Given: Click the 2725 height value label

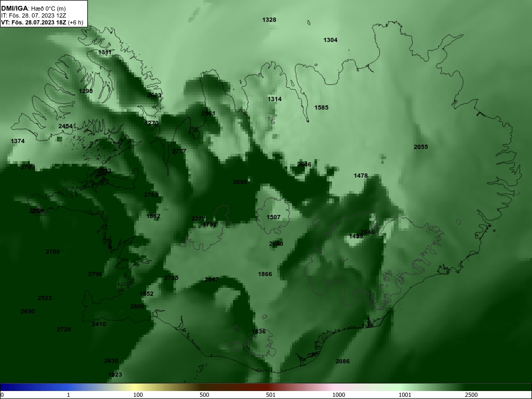Looking at the screenshot, I should [x=171, y=278].
